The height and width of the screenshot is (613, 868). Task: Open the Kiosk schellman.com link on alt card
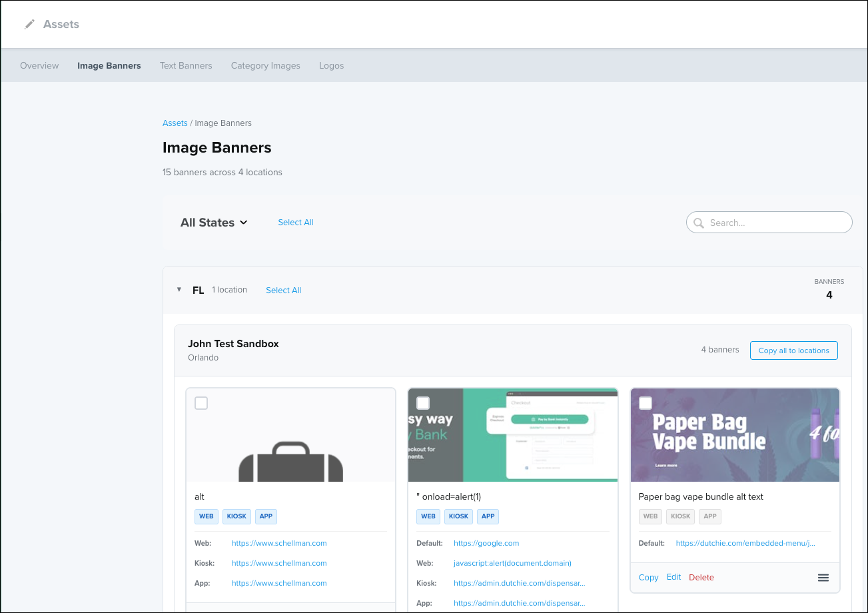pyautogui.click(x=279, y=563)
